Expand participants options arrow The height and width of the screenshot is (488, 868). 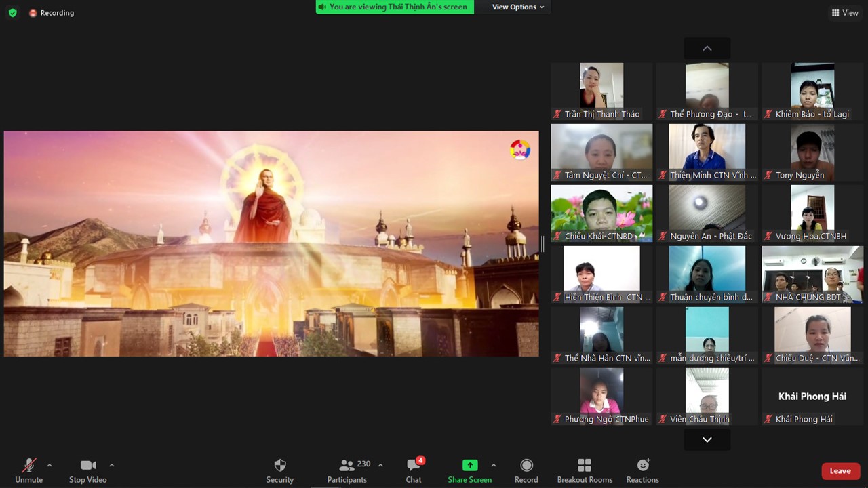pyautogui.click(x=380, y=465)
